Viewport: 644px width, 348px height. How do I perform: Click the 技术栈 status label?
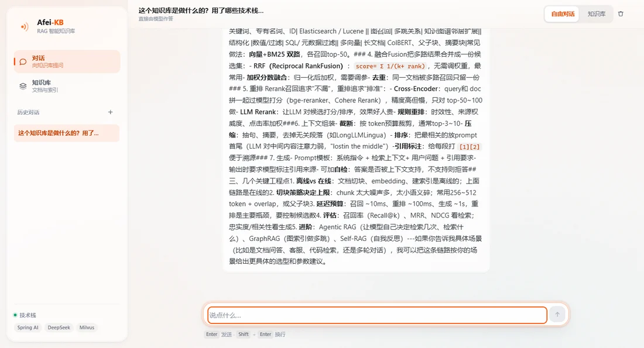[28, 315]
